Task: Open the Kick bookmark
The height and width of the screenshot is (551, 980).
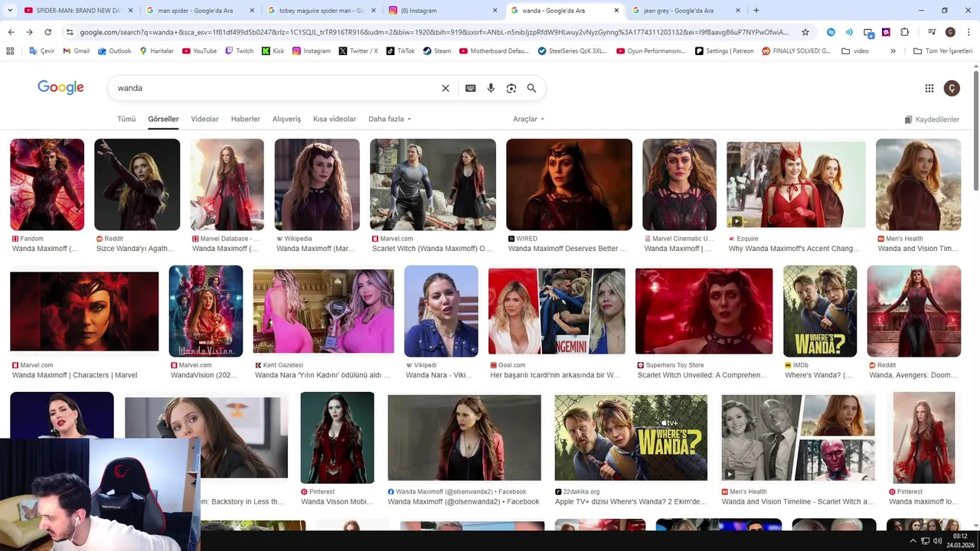Action: click(x=273, y=51)
